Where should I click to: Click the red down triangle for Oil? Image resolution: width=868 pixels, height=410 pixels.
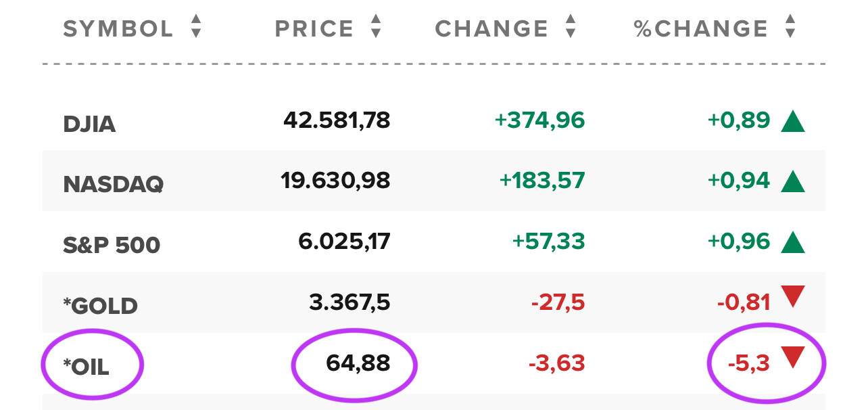coord(792,357)
